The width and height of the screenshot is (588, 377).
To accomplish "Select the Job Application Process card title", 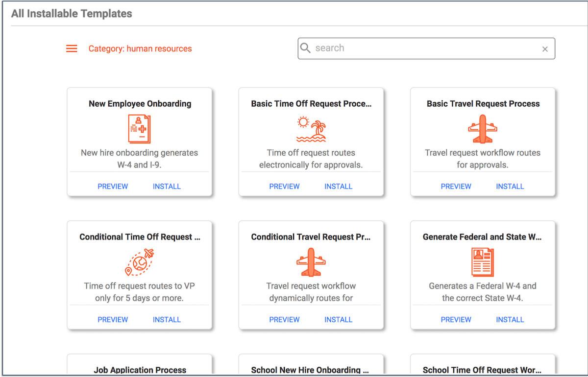I will [140, 370].
